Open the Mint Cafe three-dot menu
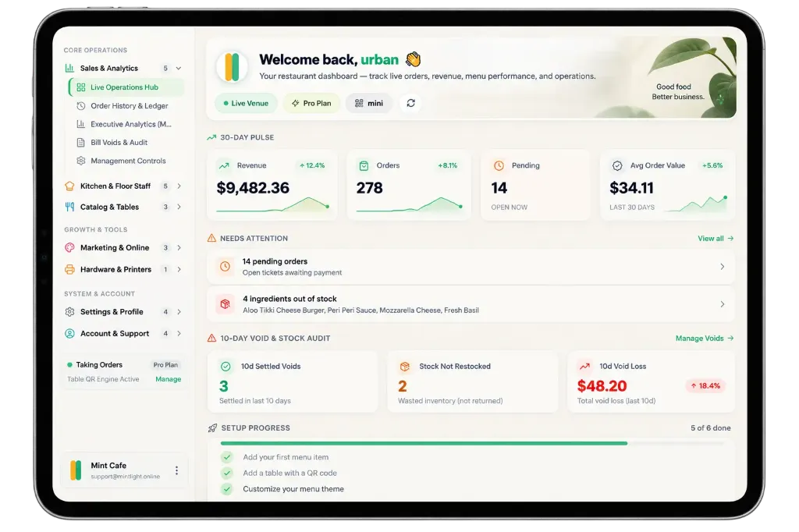Screen dimensions: 799x532 point(176,470)
